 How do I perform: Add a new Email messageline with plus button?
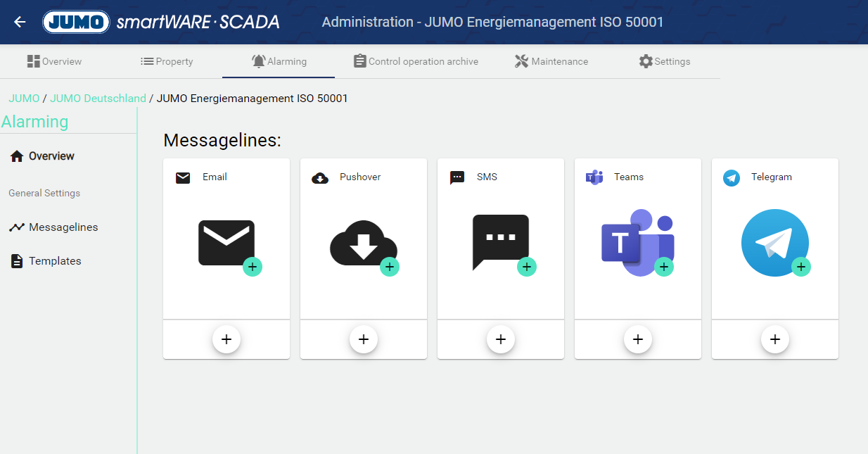[x=226, y=339]
